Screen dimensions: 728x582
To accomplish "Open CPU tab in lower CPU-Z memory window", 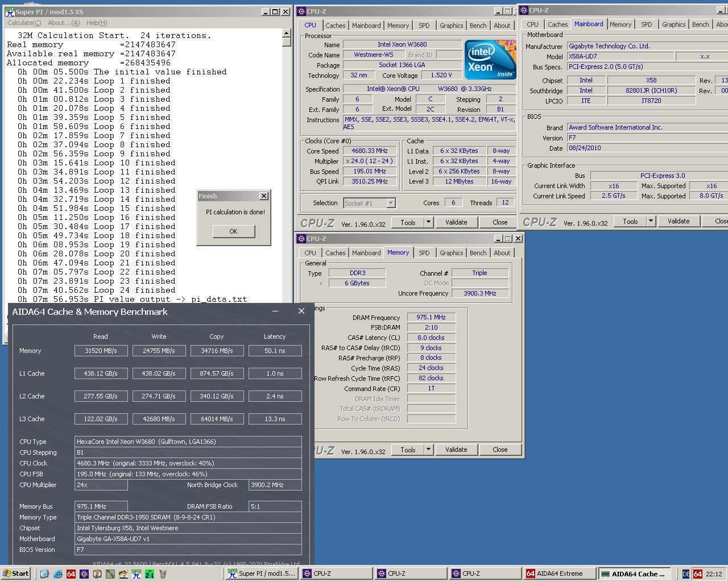I will click(x=310, y=253).
